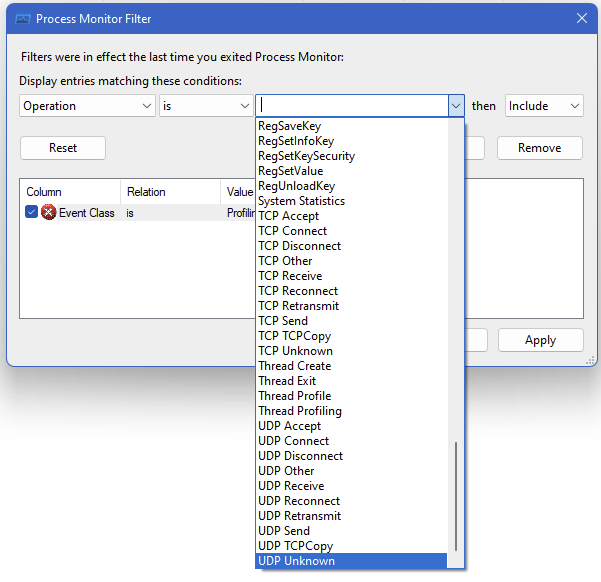Select the 'Event Class' filter row text
Screen dimensions: 601x582
click(x=87, y=212)
